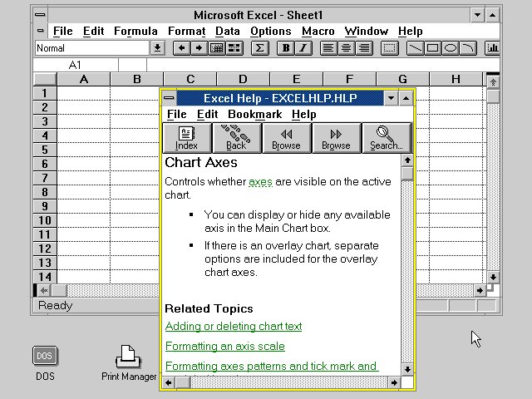Click Help window vertical scroll up arrow
The height and width of the screenshot is (399, 532).
pos(407,160)
